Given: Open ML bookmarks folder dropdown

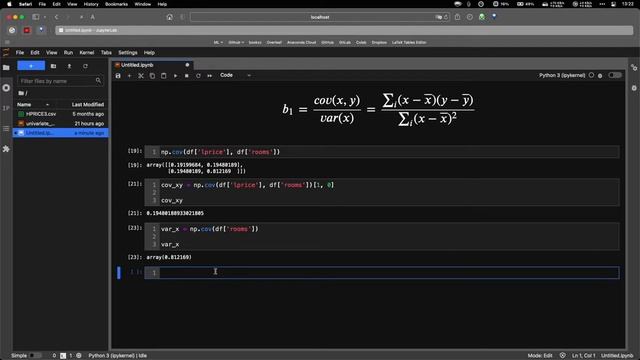Looking at the screenshot, I should tap(218, 42).
